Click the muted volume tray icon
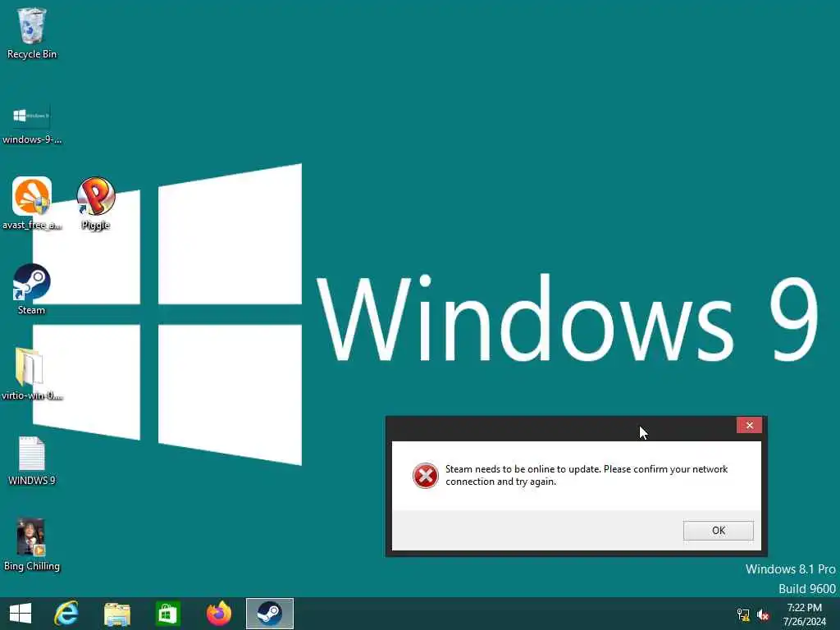840x630 pixels. click(763, 614)
